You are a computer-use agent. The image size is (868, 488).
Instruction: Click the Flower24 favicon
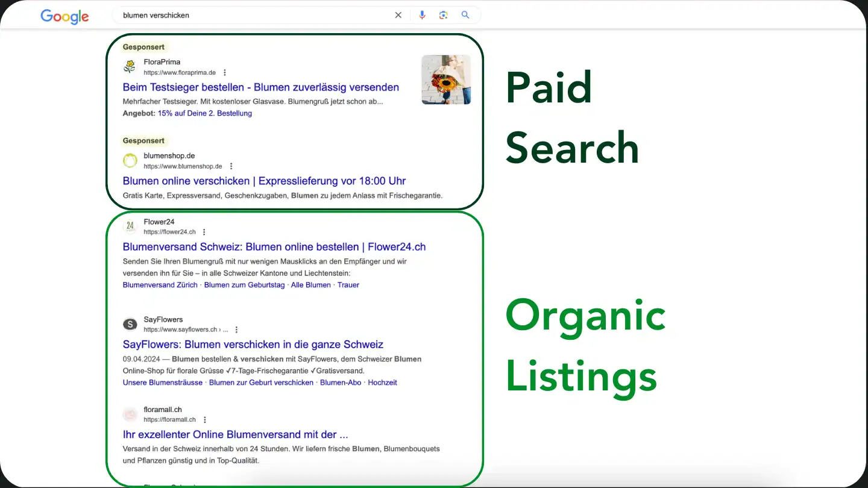click(130, 227)
